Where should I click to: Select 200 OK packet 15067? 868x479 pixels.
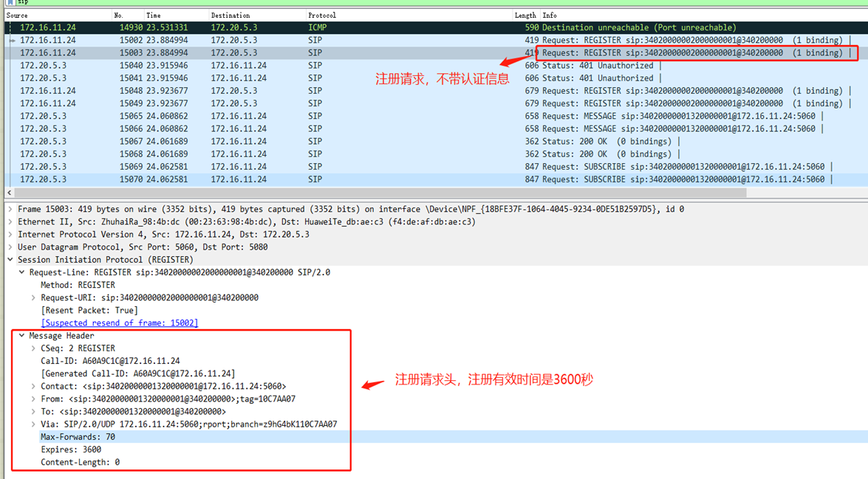click(x=436, y=142)
